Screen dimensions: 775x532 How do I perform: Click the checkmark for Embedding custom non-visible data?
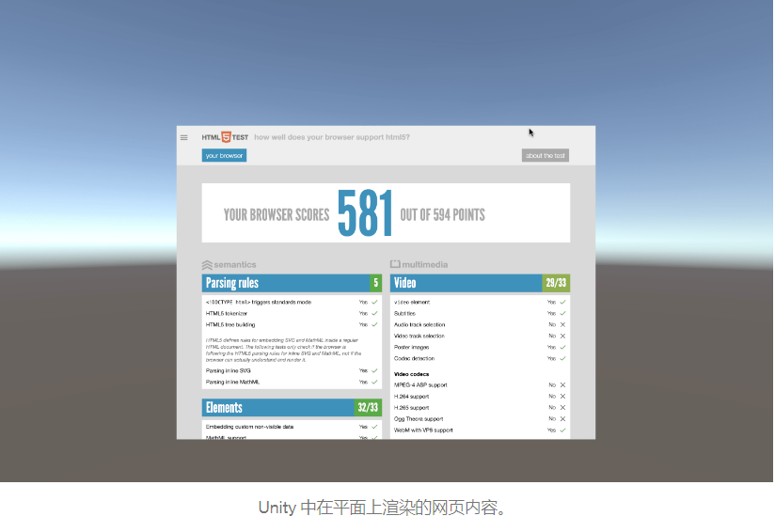pyautogui.click(x=374, y=427)
